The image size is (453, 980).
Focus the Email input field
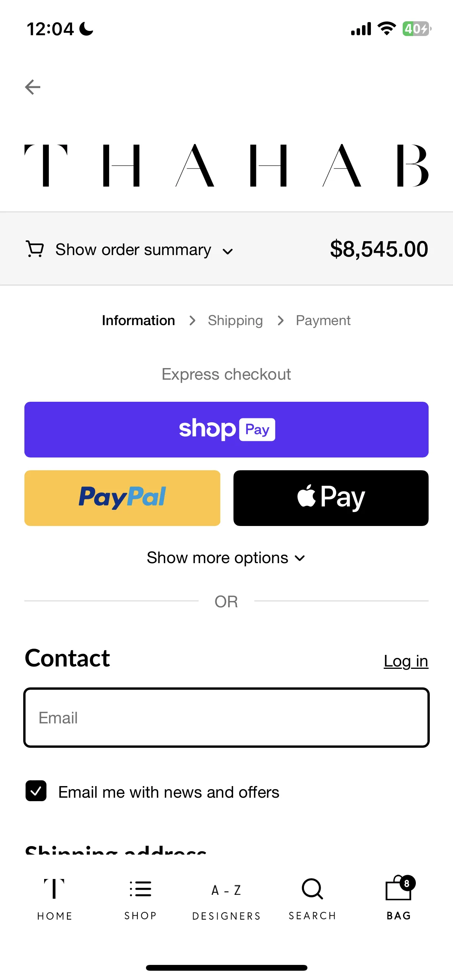[226, 718]
